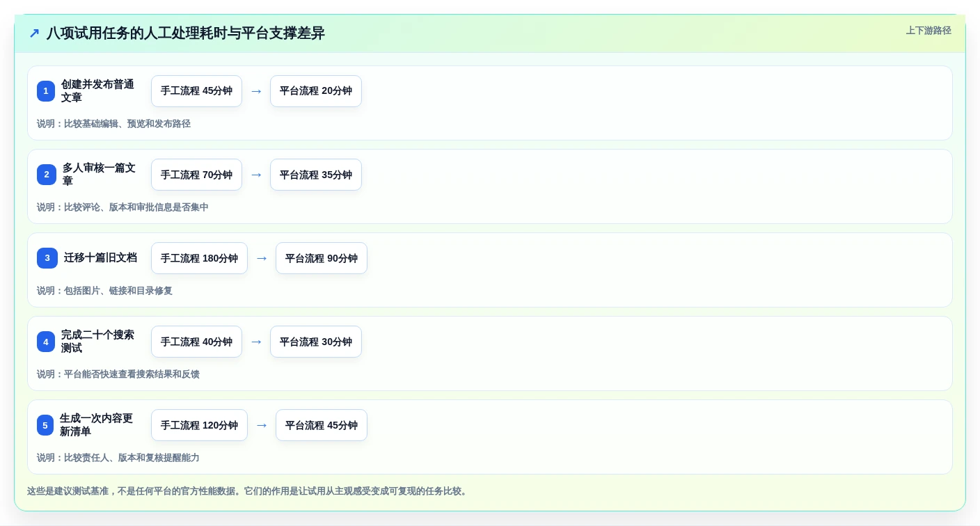
Task: Click the task title 多人审核一篇文章
Action: click(99, 175)
